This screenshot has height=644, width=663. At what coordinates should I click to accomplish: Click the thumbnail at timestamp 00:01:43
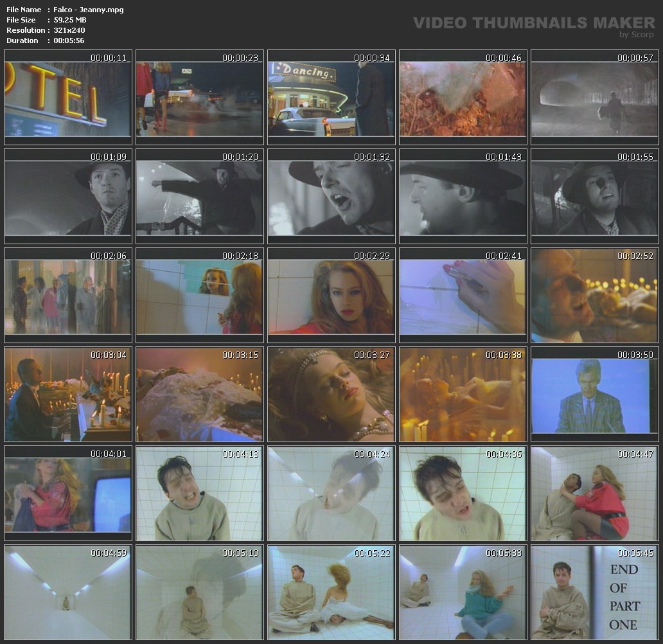pos(463,196)
